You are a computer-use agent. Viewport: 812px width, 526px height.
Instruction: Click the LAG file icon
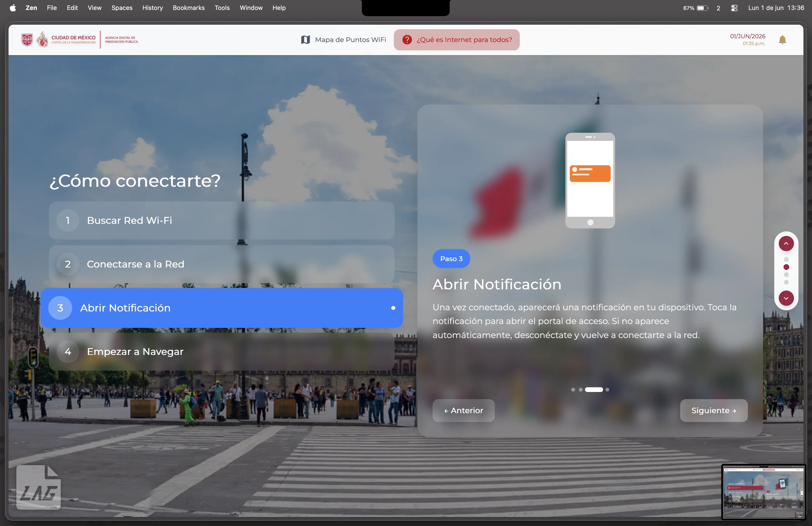point(39,487)
